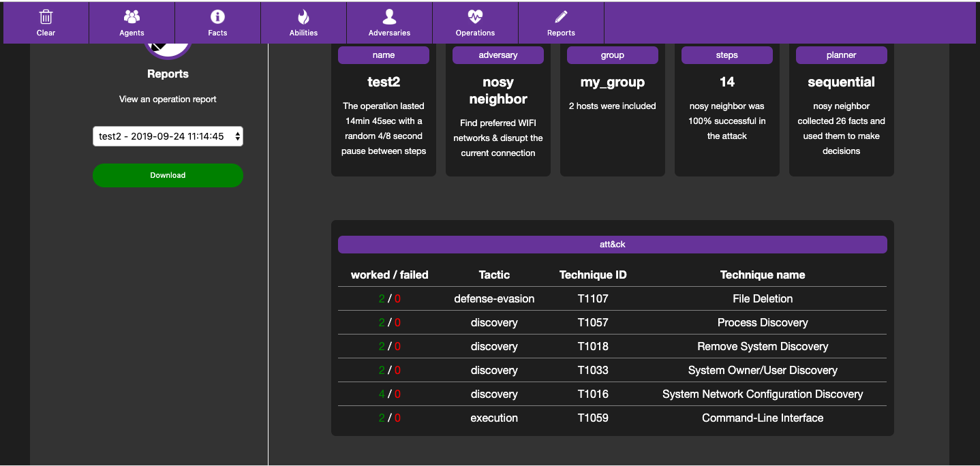Click the Clear trash can icon

46,17
